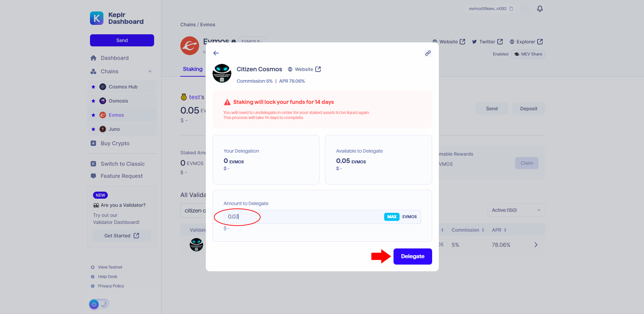644x314 pixels.
Task: Click the back arrow in delegate dialog
Action: pyautogui.click(x=216, y=53)
